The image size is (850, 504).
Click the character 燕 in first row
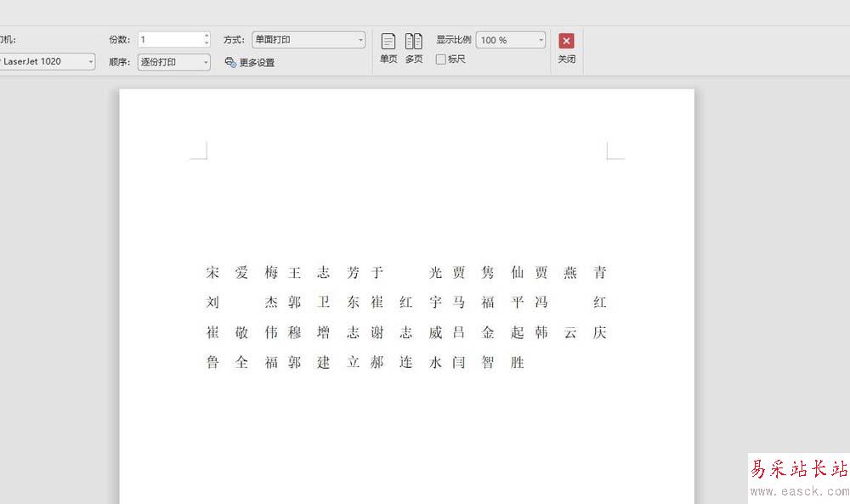(570, 272)
